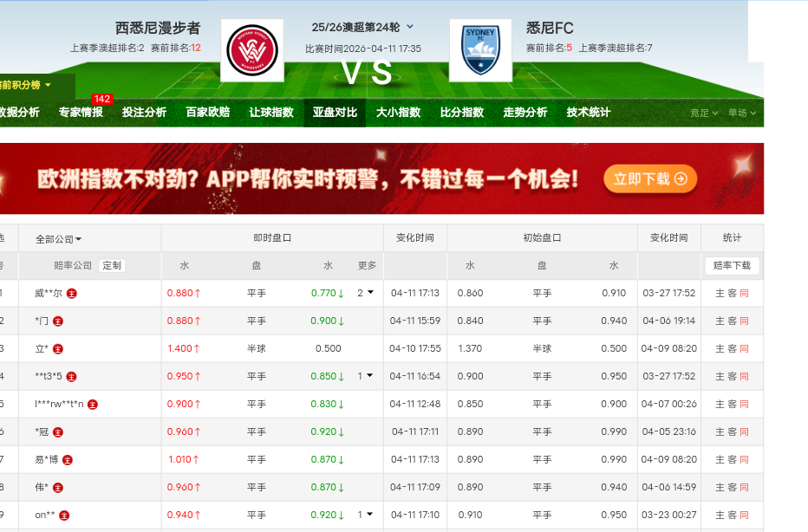Click the red 主 icon beside on**

(64, 515)
